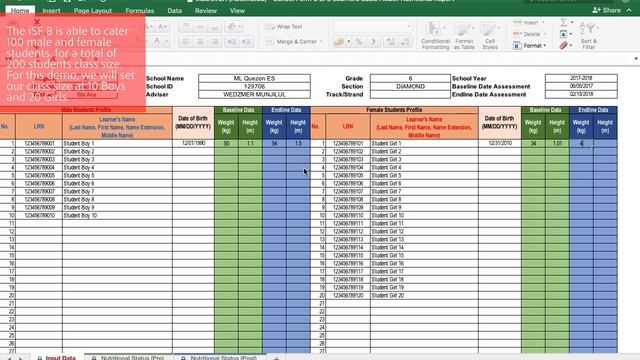
Task: Open the Fill dropdown arrow
Action: tap(571, 34)
